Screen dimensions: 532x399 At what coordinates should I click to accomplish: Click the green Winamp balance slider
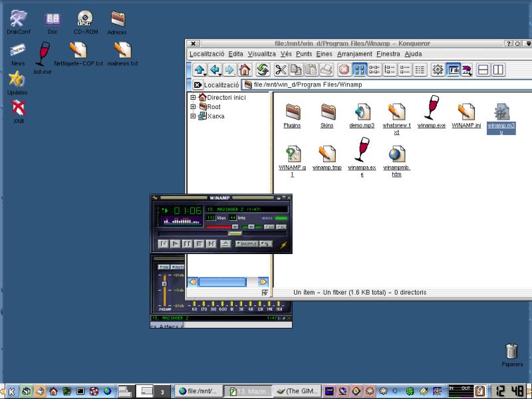point(251,227)
